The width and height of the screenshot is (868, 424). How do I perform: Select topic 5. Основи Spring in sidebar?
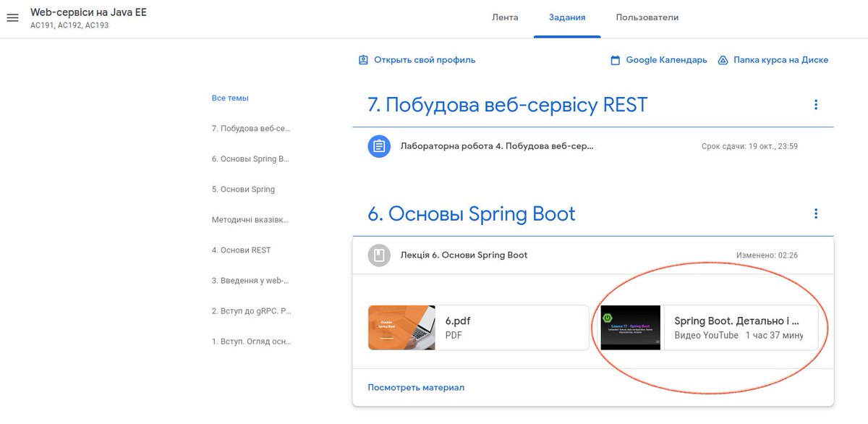click(x=243, y=190)
